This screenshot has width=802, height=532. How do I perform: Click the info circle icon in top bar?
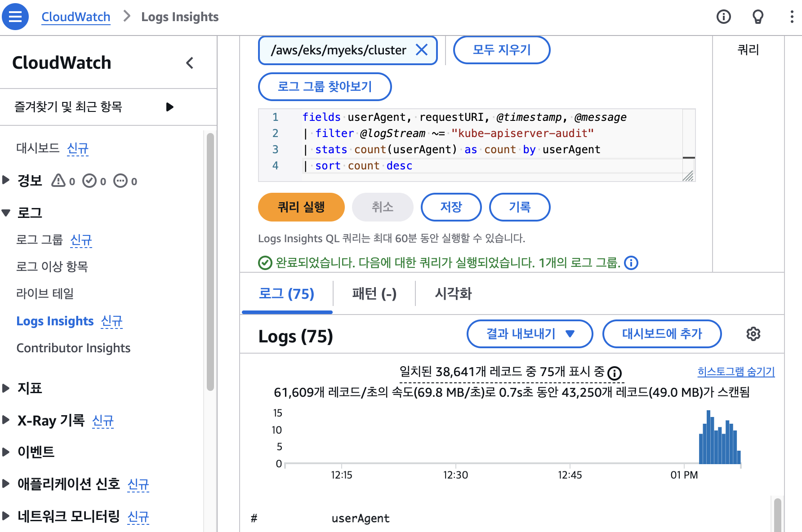(723, 17)
